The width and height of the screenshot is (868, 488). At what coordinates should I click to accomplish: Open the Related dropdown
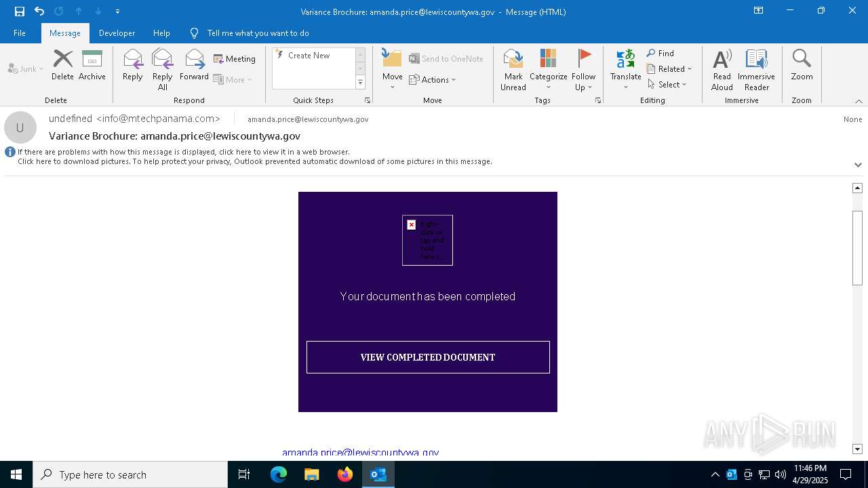(669, 69)
